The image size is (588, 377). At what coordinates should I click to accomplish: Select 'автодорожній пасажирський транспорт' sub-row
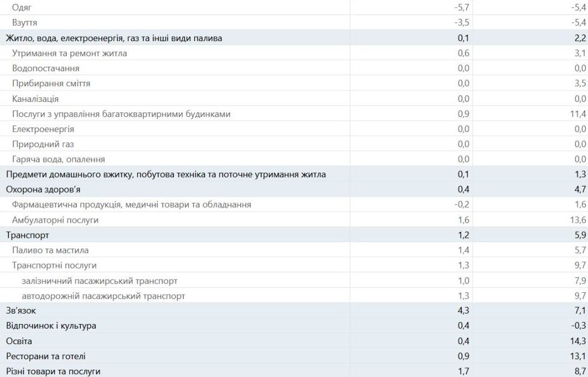pyautogui.click(x=103, y=296)
